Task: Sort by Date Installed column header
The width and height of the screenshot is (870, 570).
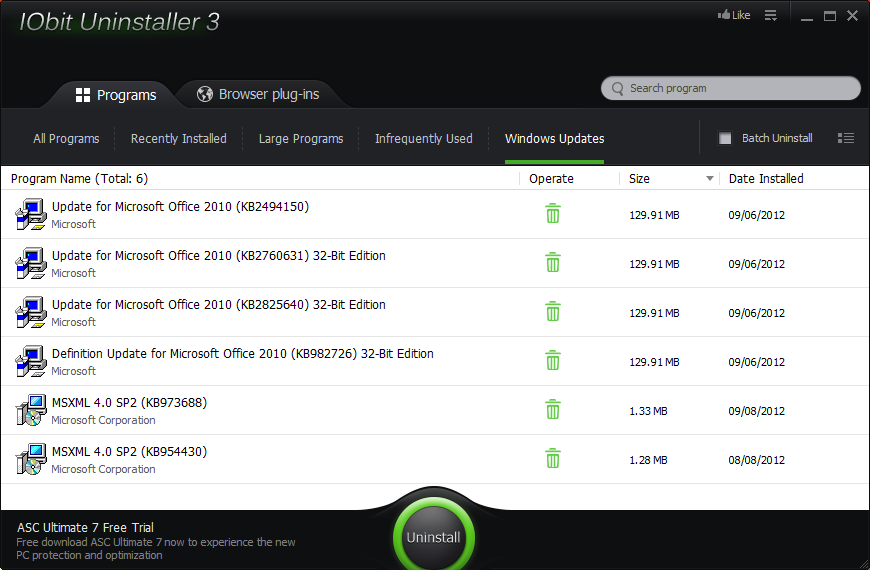Action: (766, 179)
